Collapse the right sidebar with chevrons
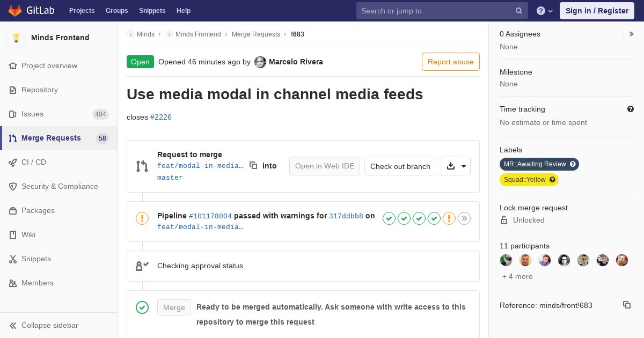 632,34
